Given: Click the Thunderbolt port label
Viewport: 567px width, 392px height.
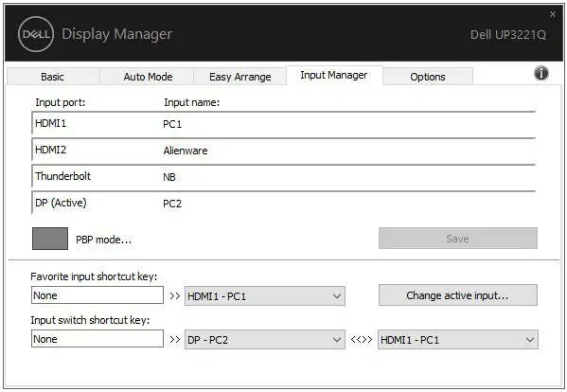Looking at the screenshot, I should (62, 176).
